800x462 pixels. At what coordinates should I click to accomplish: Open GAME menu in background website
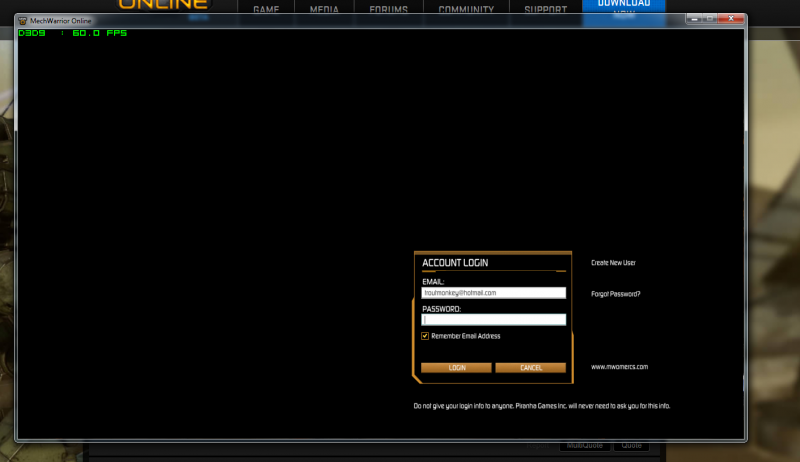pyautogui.click(x=266, y=9)
